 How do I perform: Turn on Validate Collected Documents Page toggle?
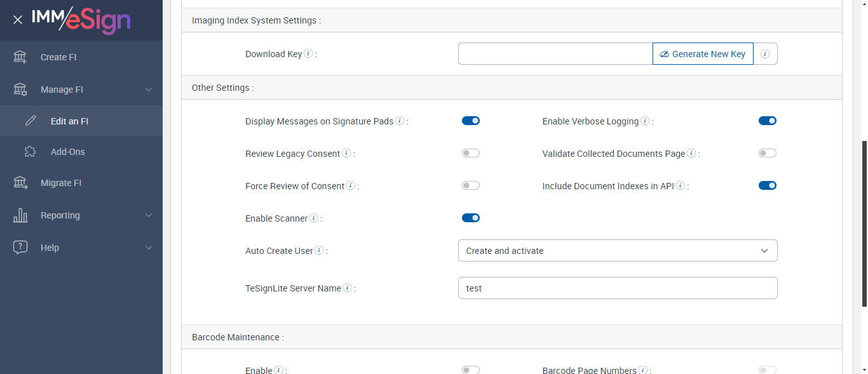(768, 153)
